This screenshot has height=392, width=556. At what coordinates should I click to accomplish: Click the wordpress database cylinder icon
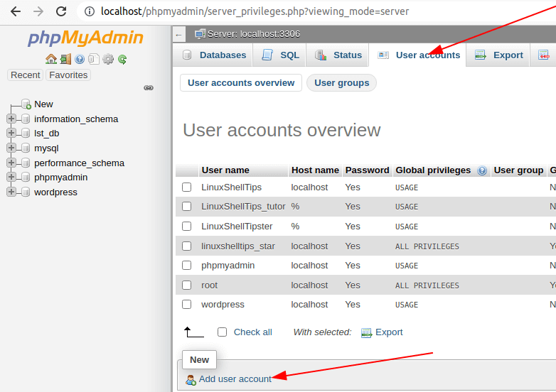click(x=25, y=192)
